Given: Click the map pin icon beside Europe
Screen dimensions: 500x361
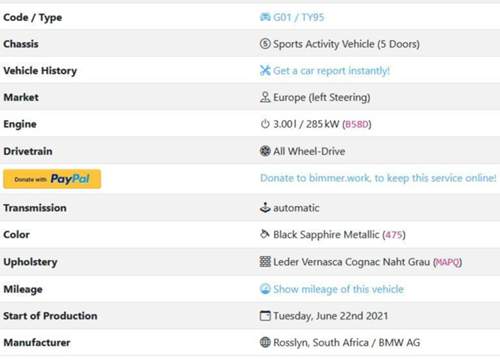Looking at the screenshot, I should 265,97.
